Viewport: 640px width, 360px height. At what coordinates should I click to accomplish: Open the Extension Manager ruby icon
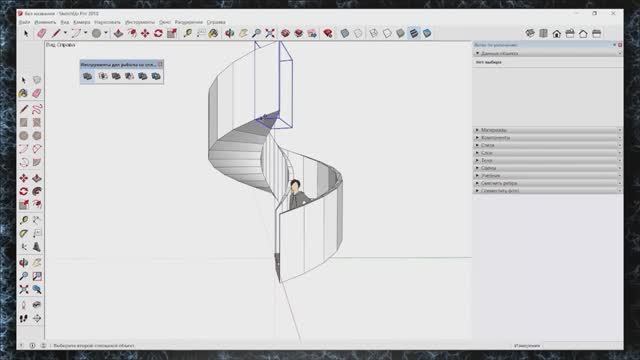coord(328,33)
